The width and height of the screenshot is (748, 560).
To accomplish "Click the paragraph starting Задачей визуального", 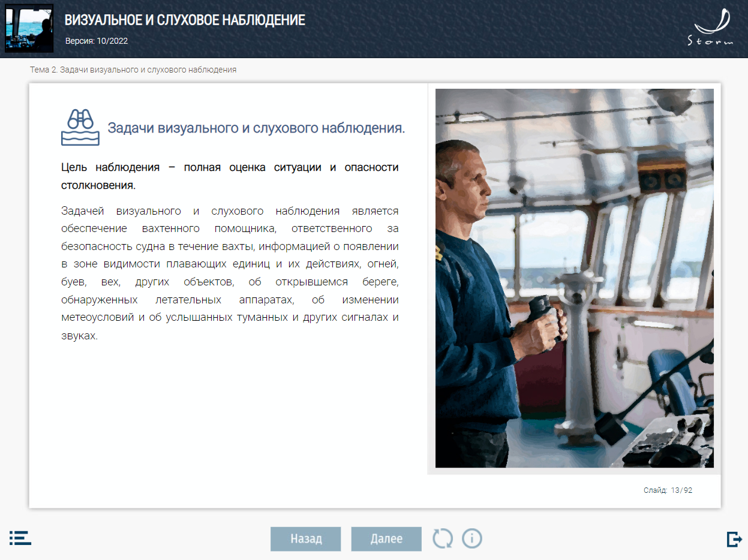I will pos(230,273).
